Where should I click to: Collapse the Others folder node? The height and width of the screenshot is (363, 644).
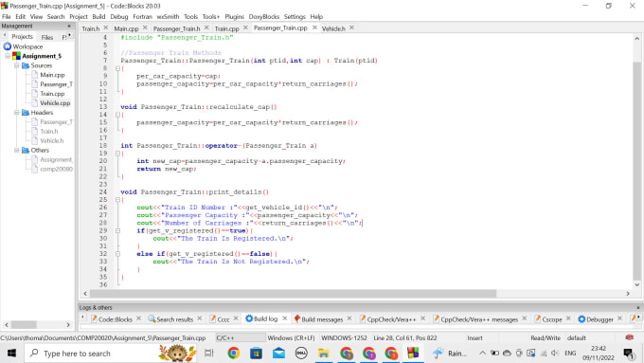[x=17, y=150]
